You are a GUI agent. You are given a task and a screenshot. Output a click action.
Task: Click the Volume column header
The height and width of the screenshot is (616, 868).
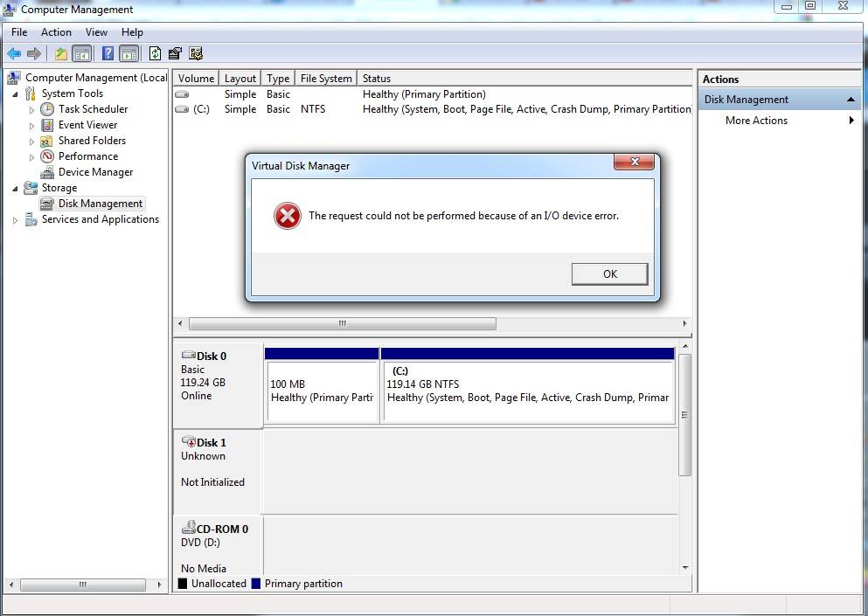[196, 79]
